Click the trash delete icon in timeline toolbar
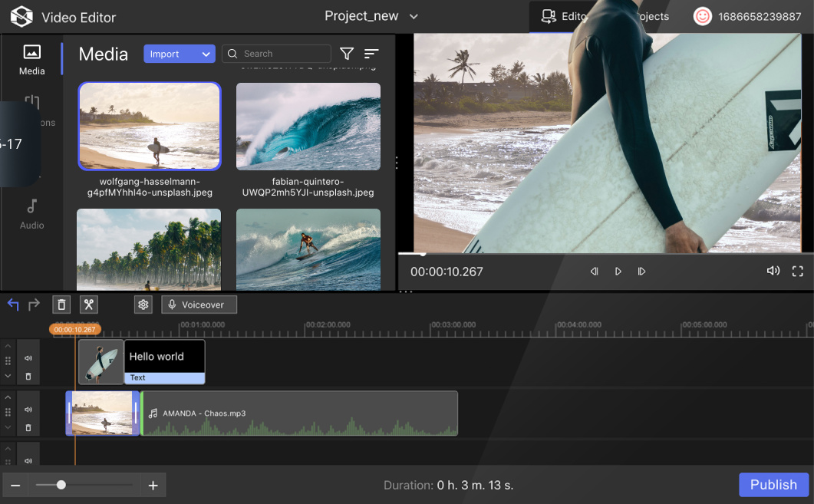 coord(61,305)
